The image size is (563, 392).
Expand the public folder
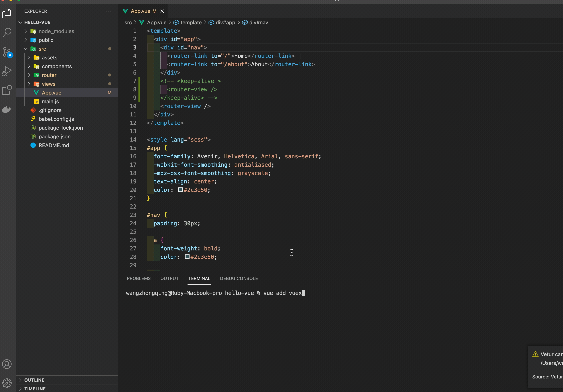(x=26, y=40)
